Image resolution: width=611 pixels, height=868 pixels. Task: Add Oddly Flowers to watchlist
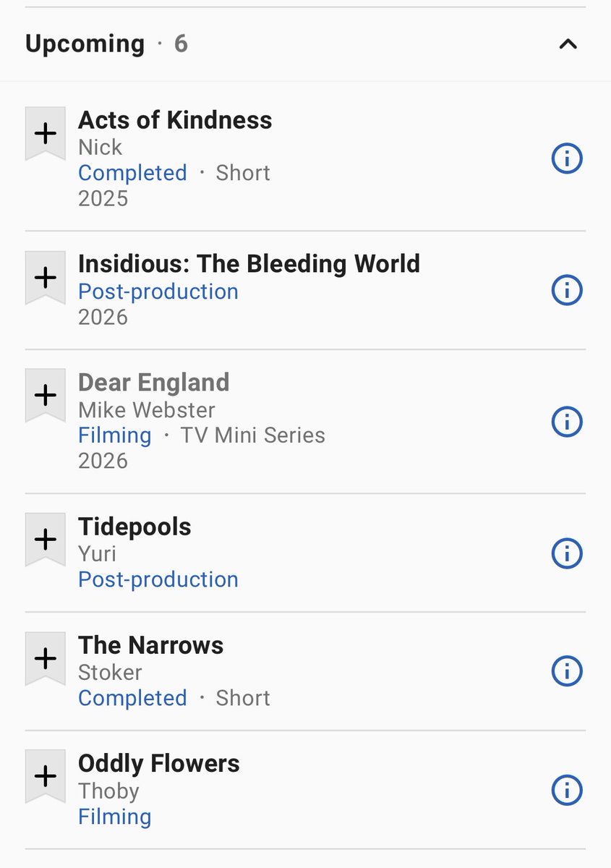tap(46, 777)
